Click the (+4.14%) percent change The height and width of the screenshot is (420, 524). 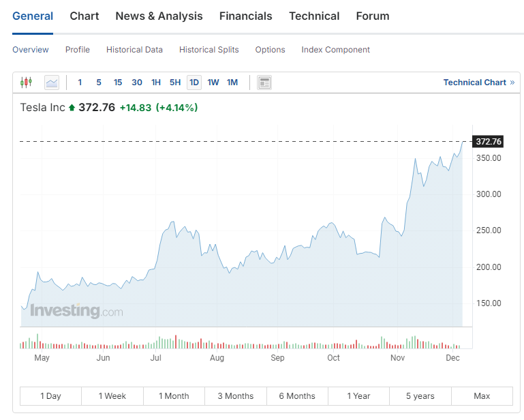coord(176,108)
